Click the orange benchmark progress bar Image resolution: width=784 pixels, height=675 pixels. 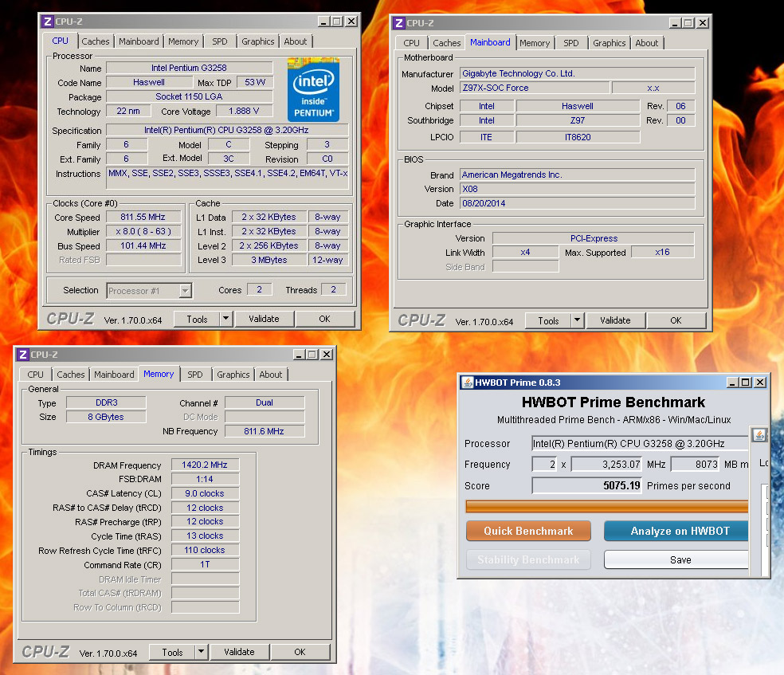606,507
